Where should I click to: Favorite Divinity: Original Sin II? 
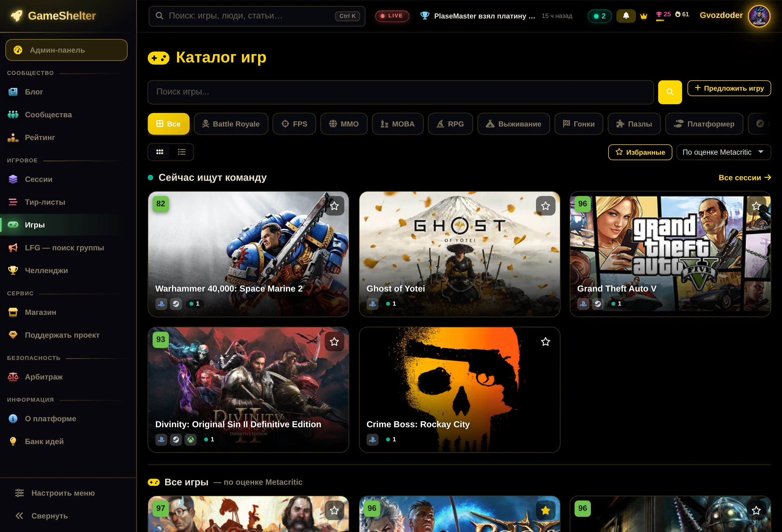[334, 342]
